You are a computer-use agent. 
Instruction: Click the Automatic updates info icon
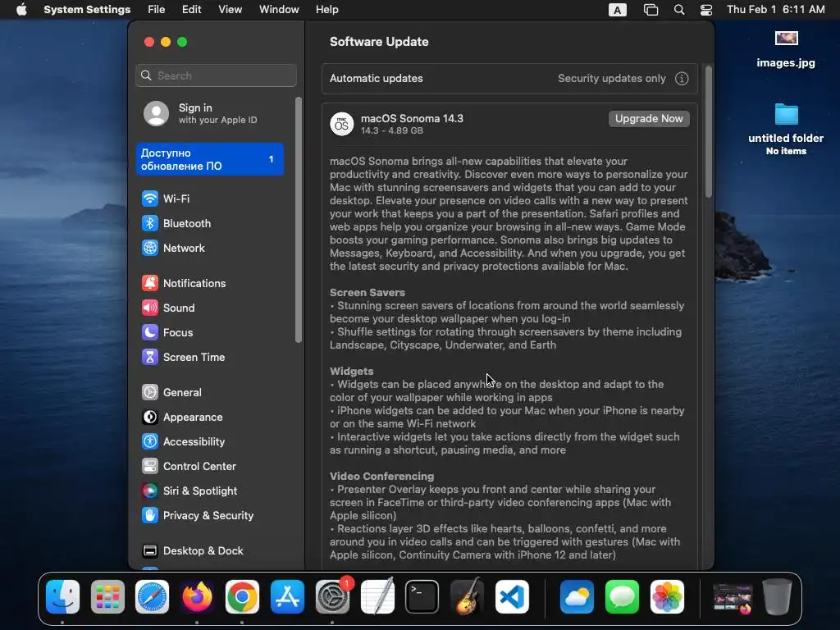click(682, 79)
